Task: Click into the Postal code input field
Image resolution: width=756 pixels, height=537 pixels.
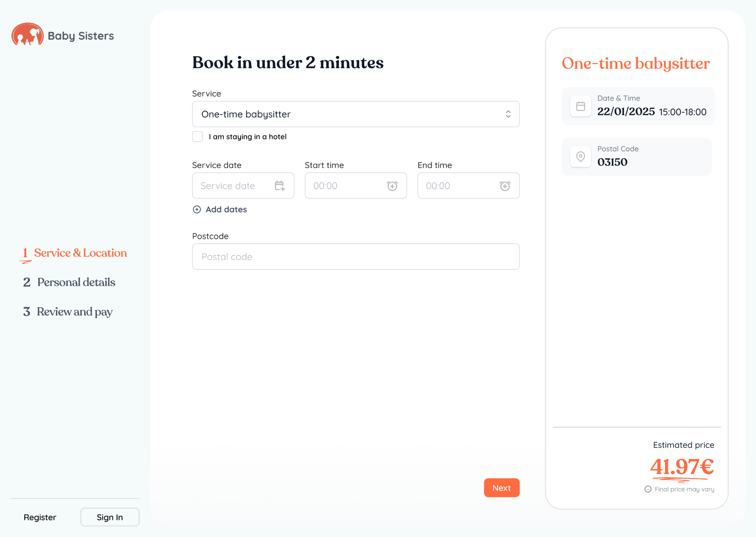Action: click(356, 257)
